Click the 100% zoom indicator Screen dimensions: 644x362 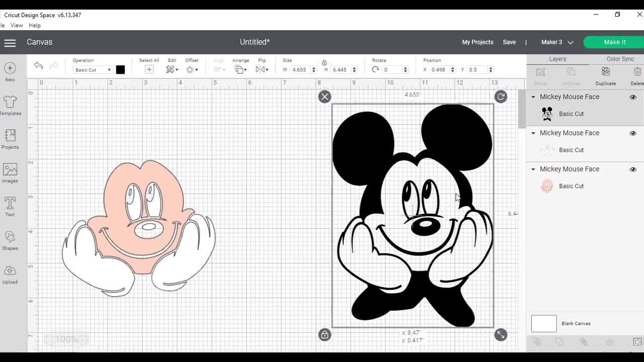(66, 339)
